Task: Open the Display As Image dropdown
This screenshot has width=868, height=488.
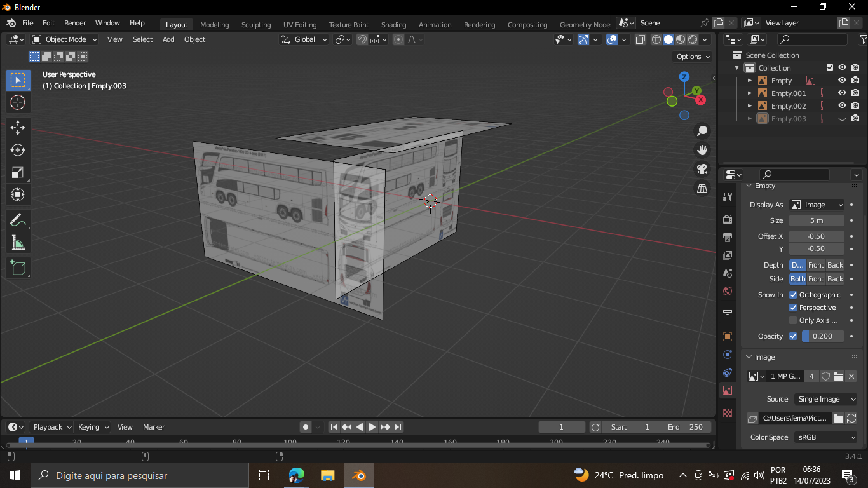Action: (x=817, y=205)
